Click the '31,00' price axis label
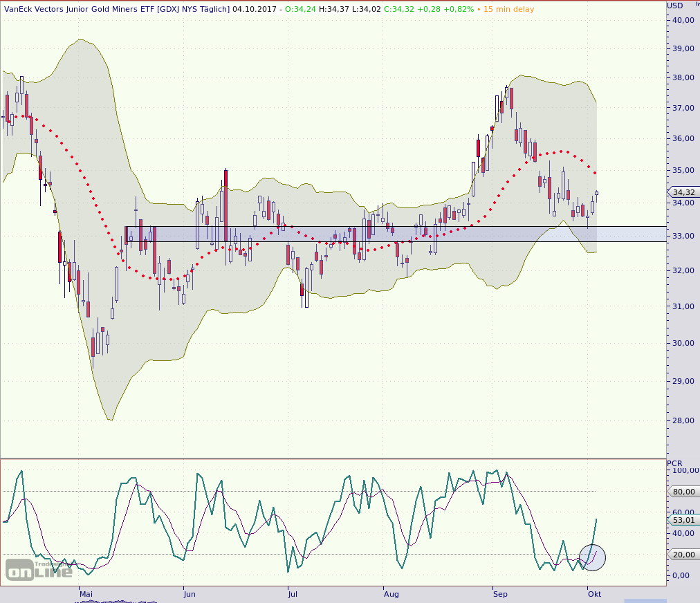Image resolution: width=700 pixels, height=603 pixels. 683,306
